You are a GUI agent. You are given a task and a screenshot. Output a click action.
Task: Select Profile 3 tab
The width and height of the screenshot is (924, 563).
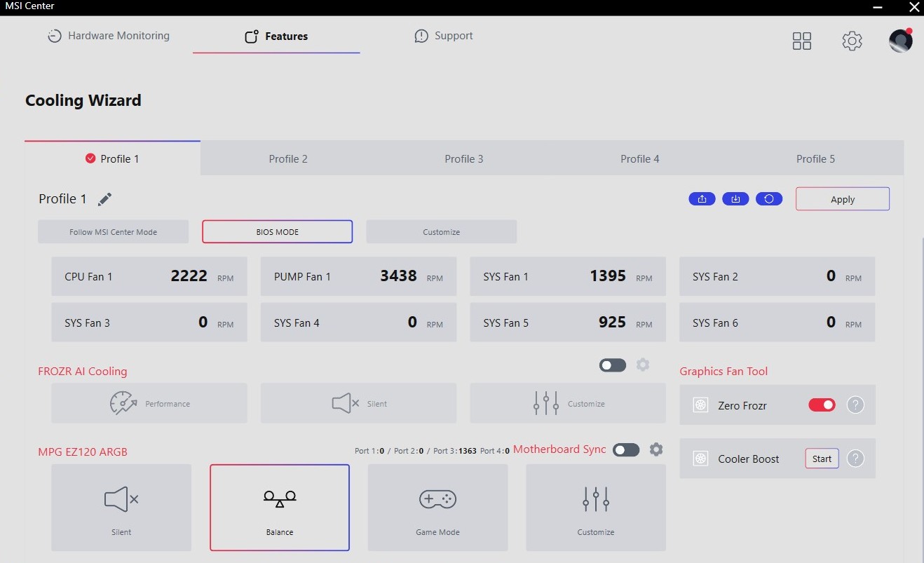click(464, 158)
